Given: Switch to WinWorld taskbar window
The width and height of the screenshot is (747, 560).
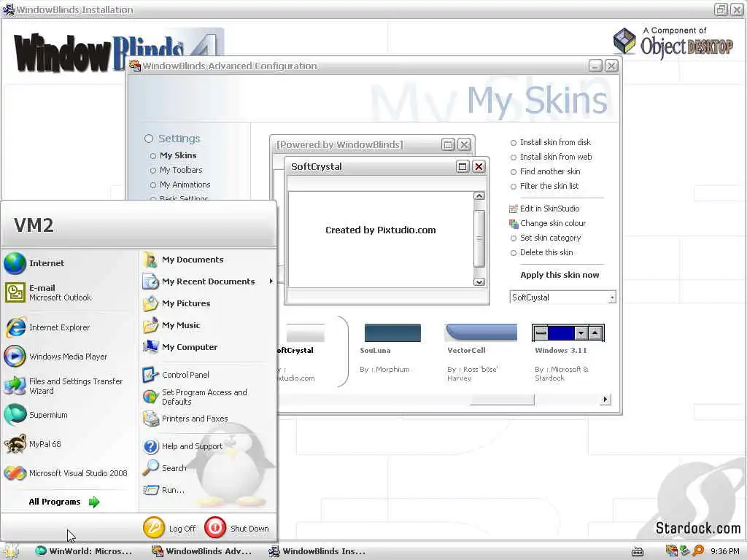Looking at the screenshot, I should pos(84,551).
